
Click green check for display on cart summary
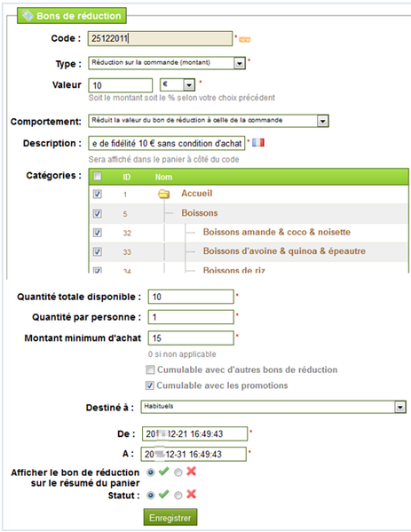tap(164, 472)
